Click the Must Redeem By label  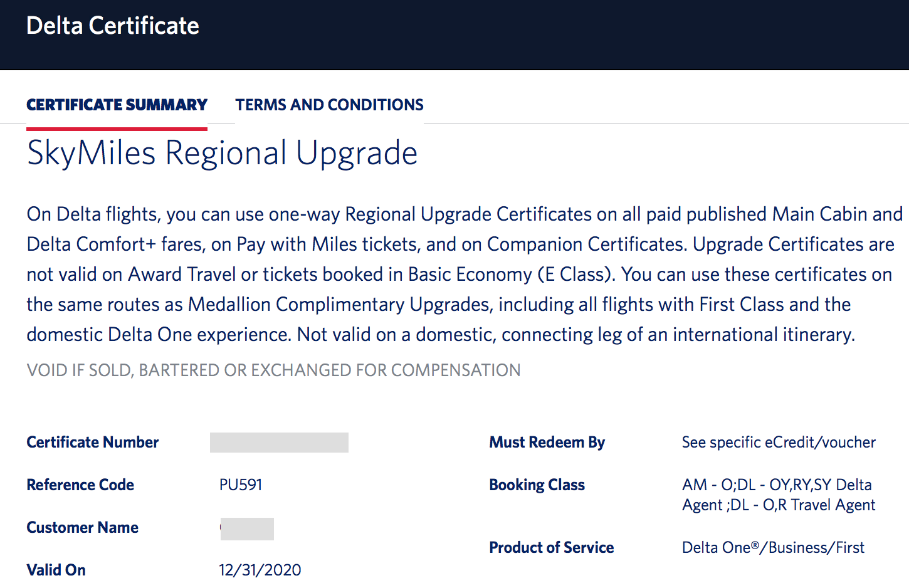click(x=547, y=442)
